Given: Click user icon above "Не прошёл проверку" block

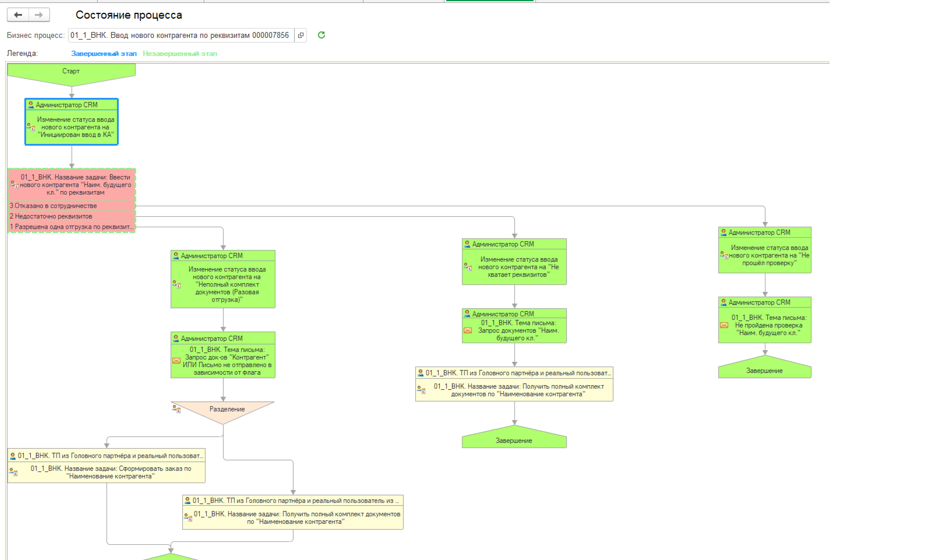Looking at the screenshot, I should coord(724,233).
